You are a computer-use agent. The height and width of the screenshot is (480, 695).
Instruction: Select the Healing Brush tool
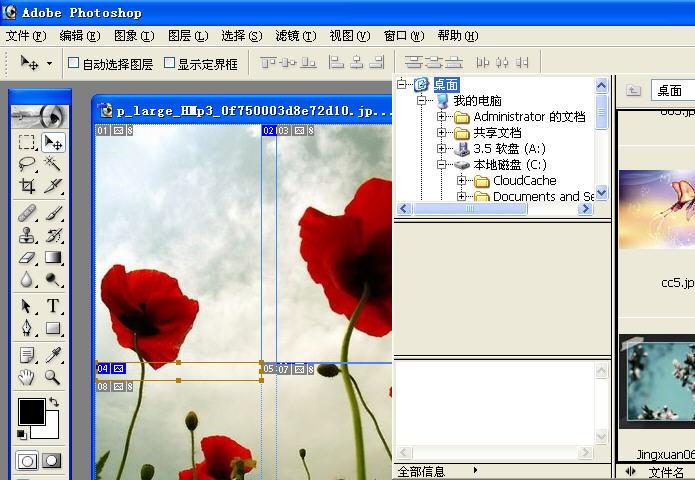27,213
